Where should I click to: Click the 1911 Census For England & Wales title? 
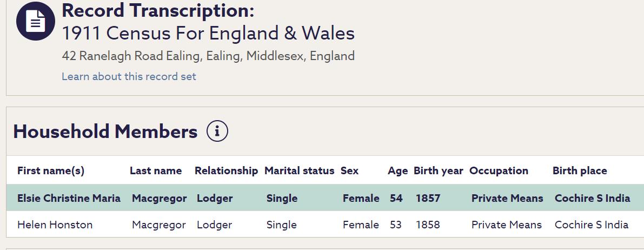208,34
